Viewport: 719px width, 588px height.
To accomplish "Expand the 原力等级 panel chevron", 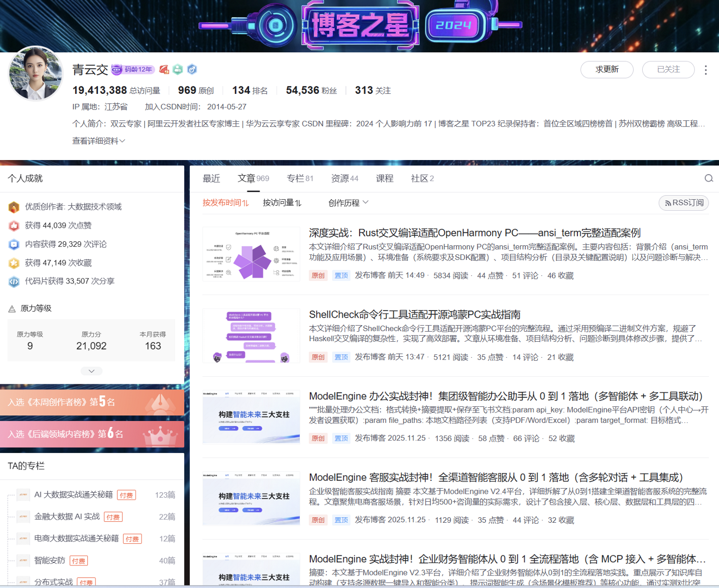I will click(91, 371).
